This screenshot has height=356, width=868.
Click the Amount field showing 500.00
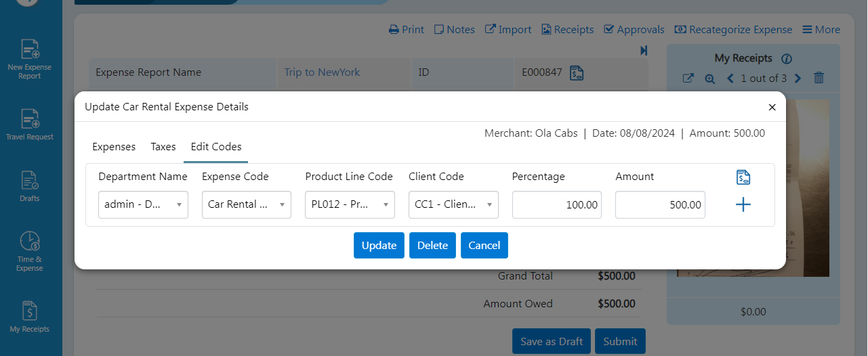[660, 204]
